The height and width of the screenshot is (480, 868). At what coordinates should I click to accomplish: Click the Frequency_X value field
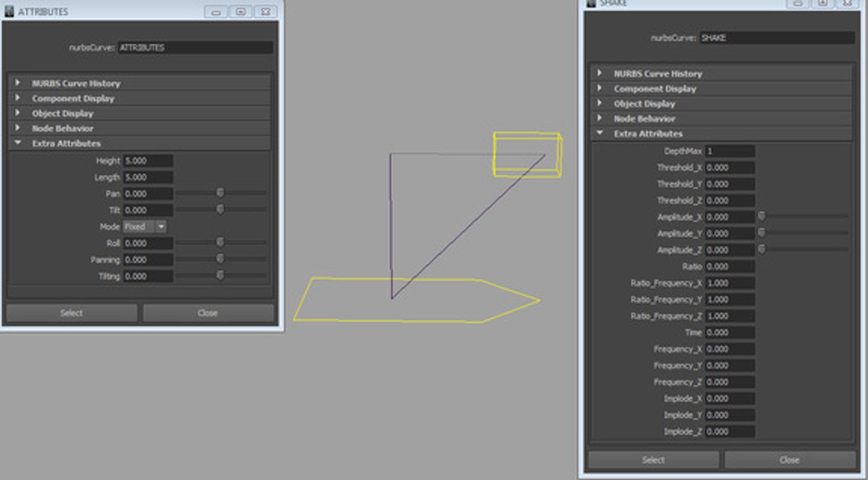(730, 349)
